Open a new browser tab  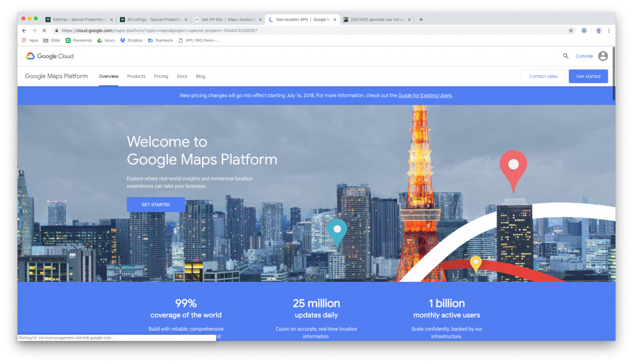421,19
